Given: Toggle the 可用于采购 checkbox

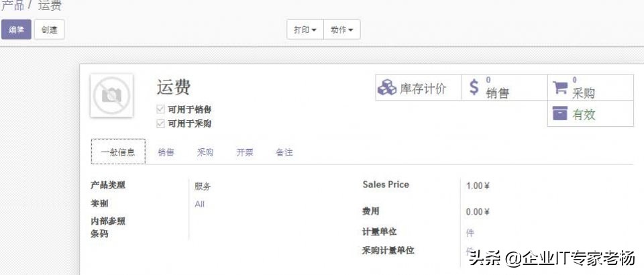Looking at the screenshot, I should tap(160, 123).
